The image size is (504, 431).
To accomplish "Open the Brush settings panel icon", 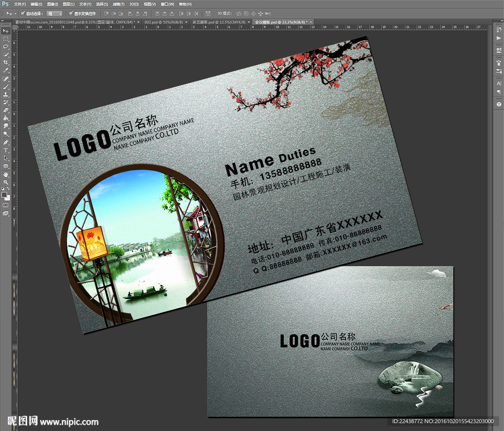I will [499, 71].
